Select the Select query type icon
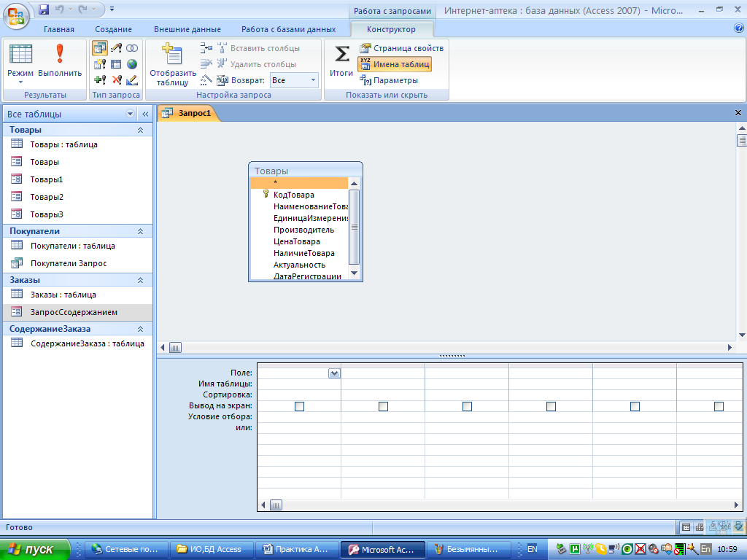Screen dimensions: 747x560 [99, 48]
